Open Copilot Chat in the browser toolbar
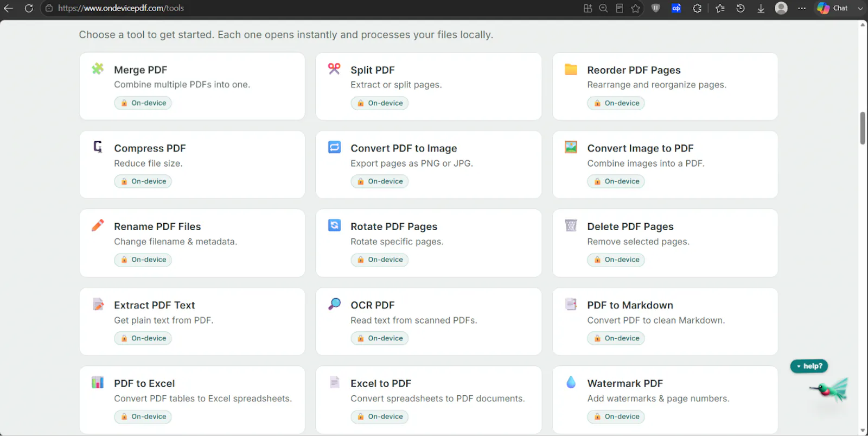Viewport: 868px width, 436px height. coord(833,8)
